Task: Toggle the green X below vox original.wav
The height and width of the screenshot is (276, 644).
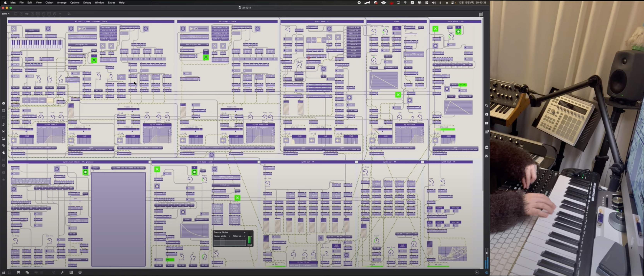Action: tap(206, 57)
